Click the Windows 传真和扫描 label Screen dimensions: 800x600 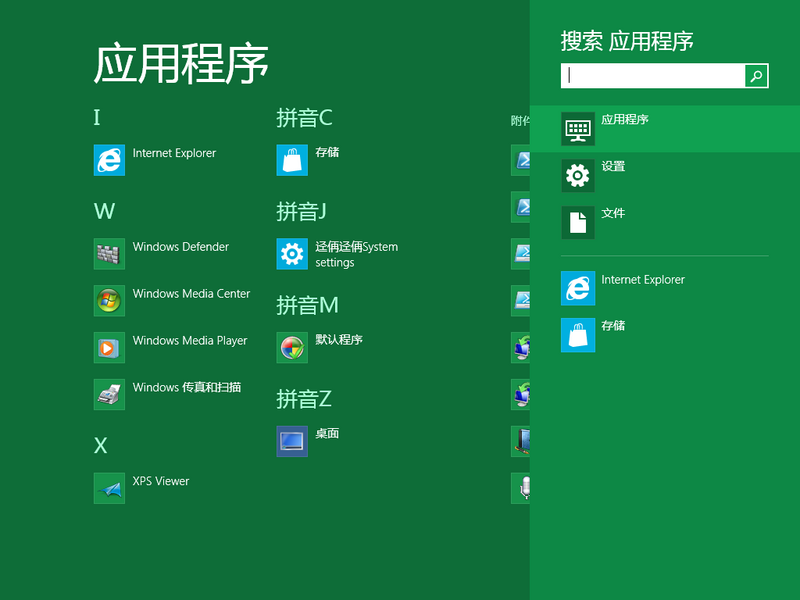pyautogui.click(x=187, y=387)
